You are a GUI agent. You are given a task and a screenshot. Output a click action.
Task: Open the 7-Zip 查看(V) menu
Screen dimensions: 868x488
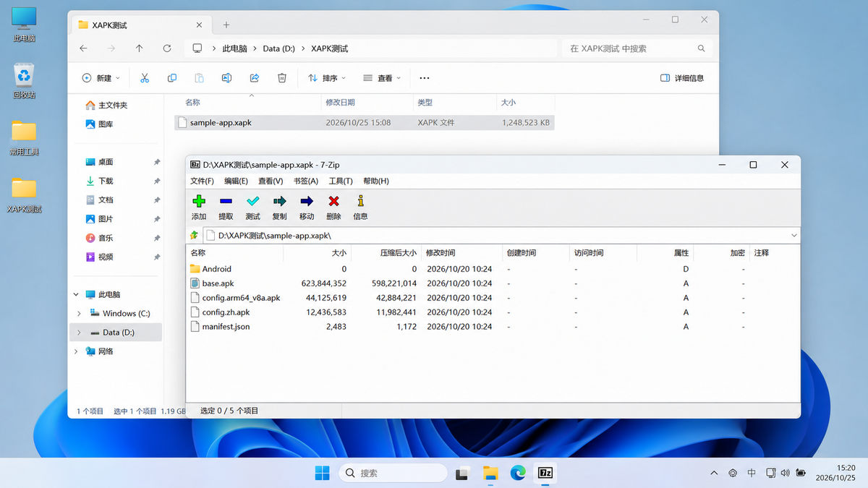[271, 181]
